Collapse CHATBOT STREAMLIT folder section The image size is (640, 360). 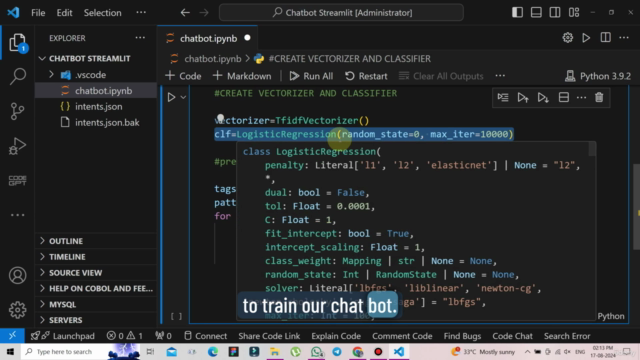click(x=96, y=58)
